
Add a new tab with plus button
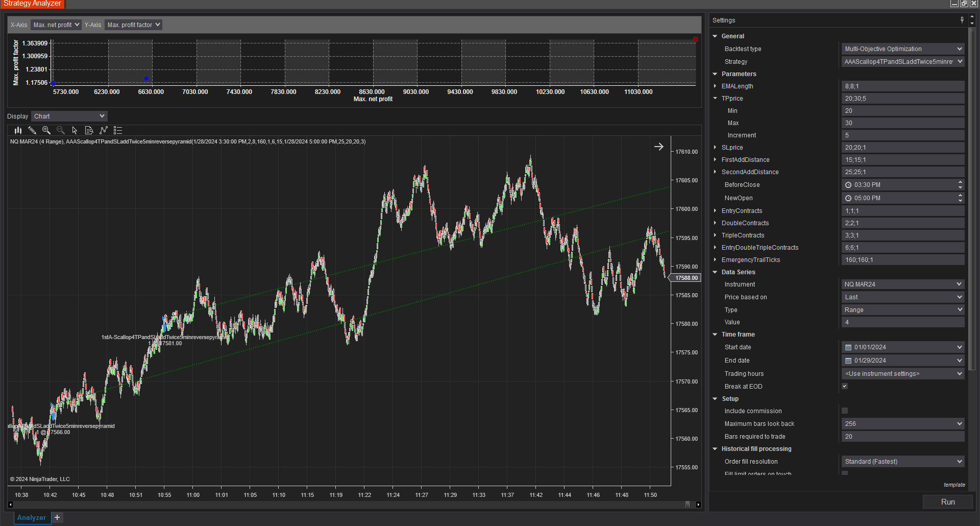[x=57, y=517]
